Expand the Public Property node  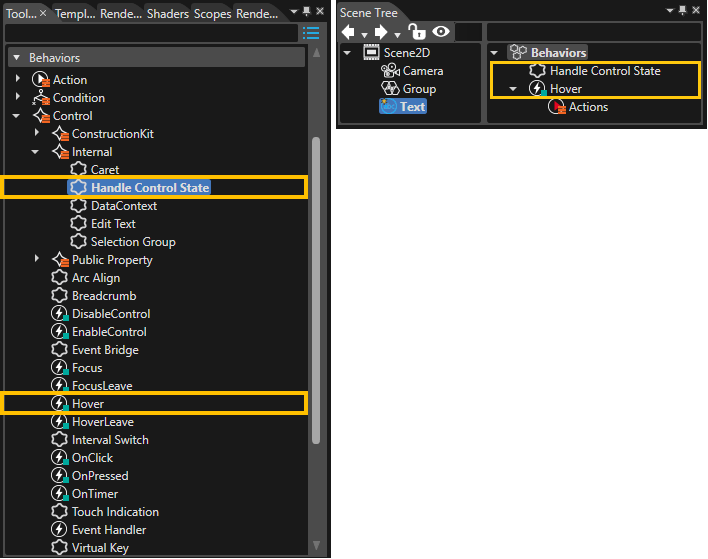pos(37,258)
